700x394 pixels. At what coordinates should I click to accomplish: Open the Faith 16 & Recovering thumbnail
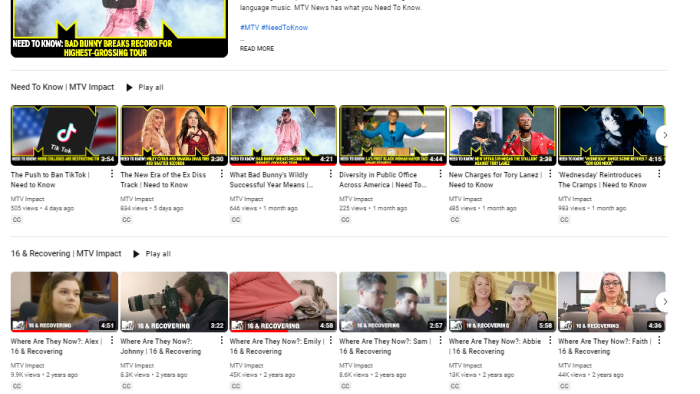(612, 302)
